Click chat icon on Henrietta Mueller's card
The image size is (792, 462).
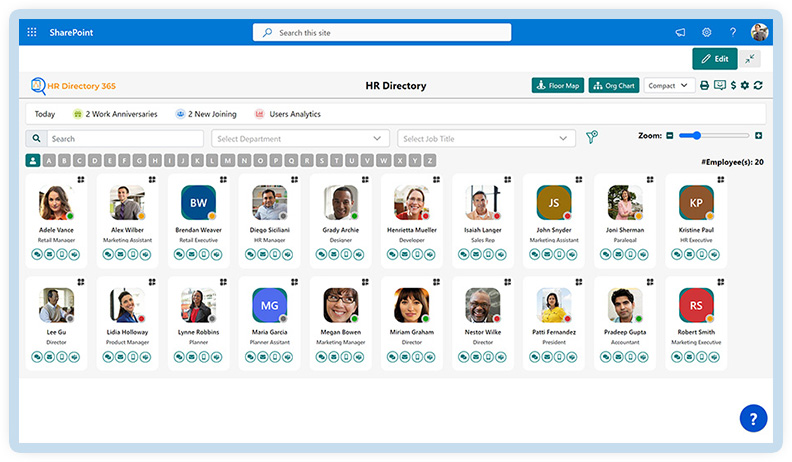392,254
